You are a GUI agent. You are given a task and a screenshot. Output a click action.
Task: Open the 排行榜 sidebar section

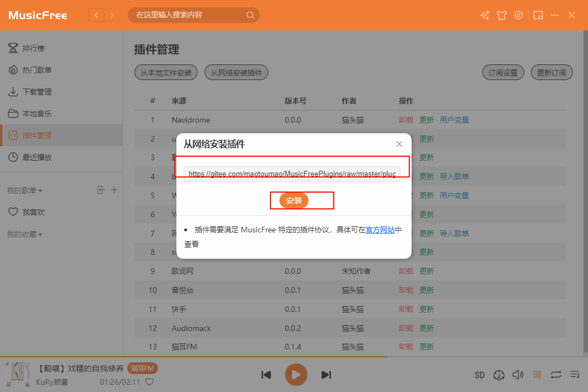(x=34, y=48)
